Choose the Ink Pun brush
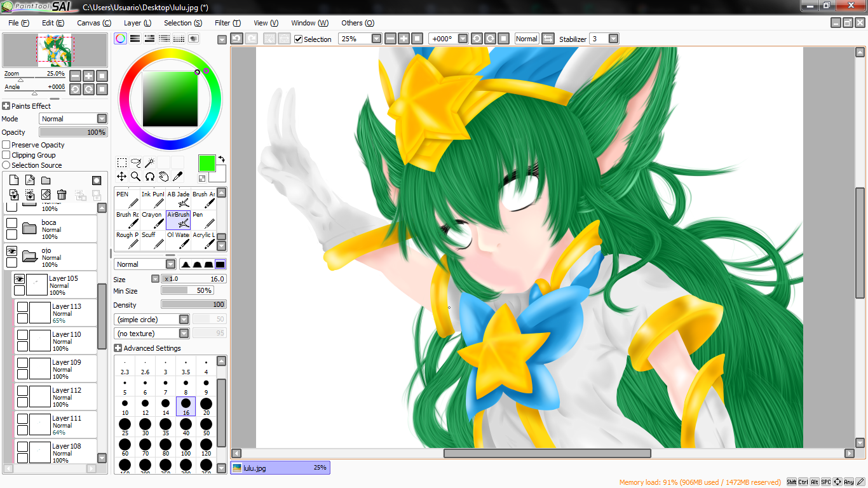This screenshot has height=488, width=868. pos(153,199)
